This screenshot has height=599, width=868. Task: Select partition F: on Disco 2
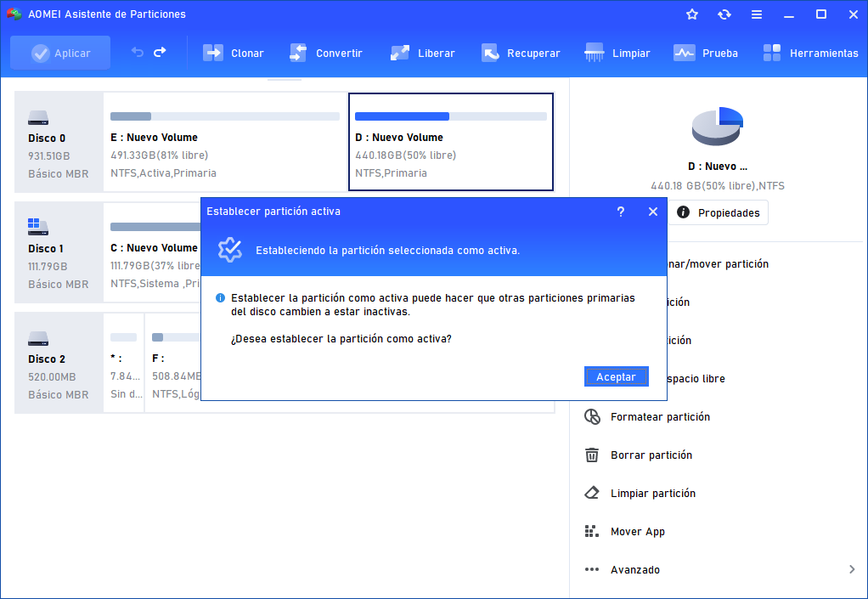point(173,363)
